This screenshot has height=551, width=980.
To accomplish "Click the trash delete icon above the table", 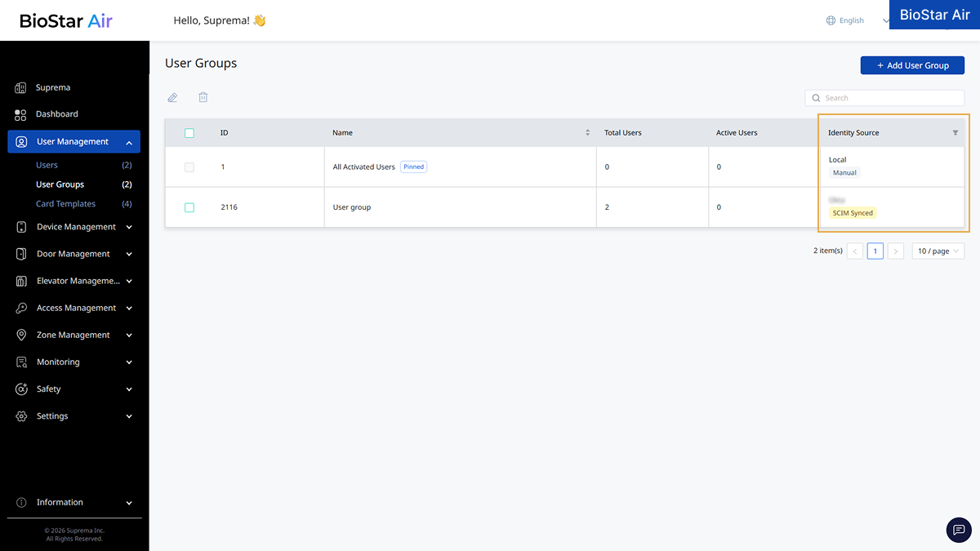I will pyautogui.click(x=203, y=97).
